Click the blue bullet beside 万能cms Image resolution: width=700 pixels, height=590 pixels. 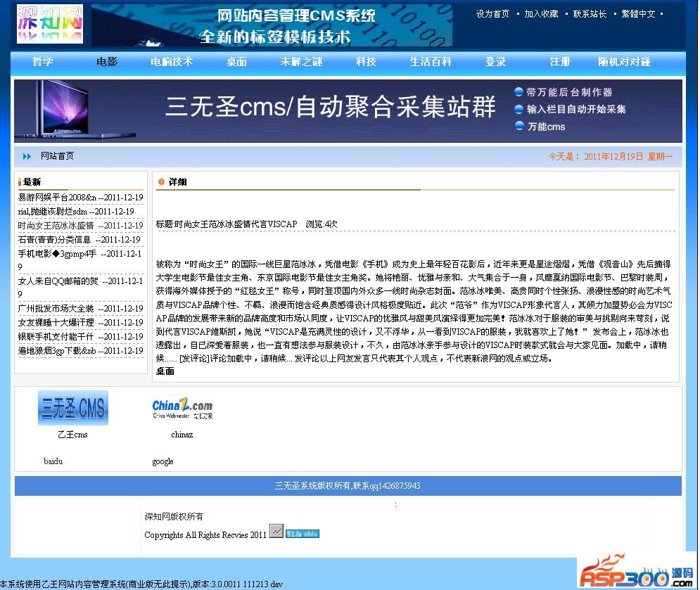point(518,126)
